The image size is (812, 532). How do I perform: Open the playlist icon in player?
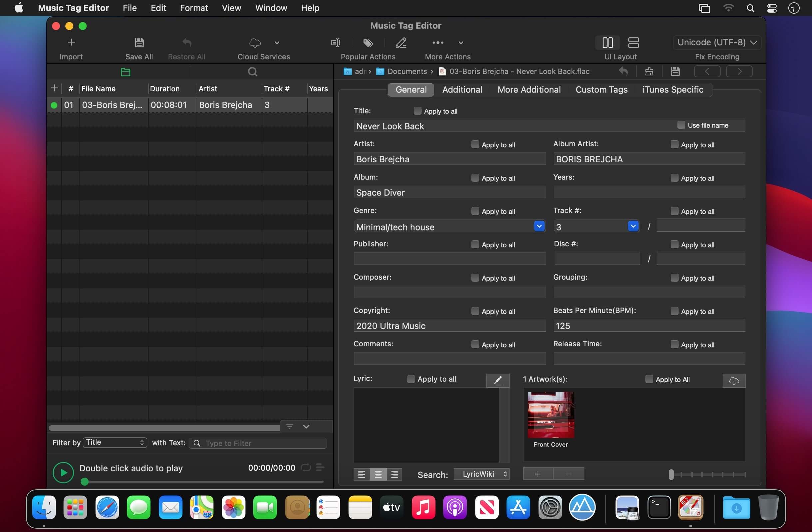pyautogui.click(x=320, y=467)
